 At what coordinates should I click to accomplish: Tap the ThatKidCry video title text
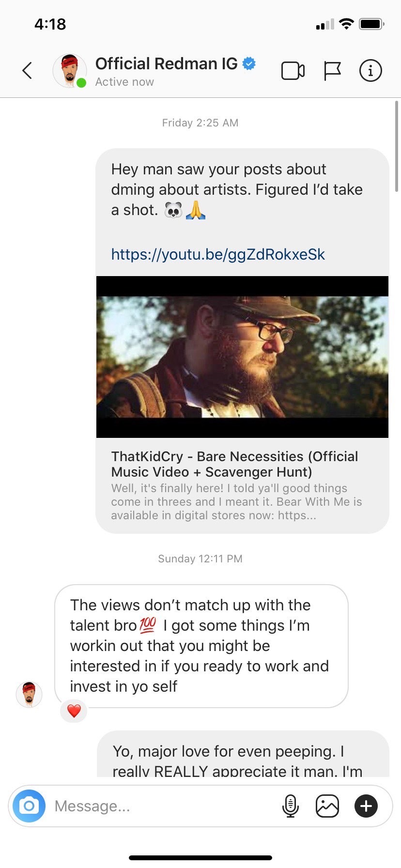(x=235, y=464)
